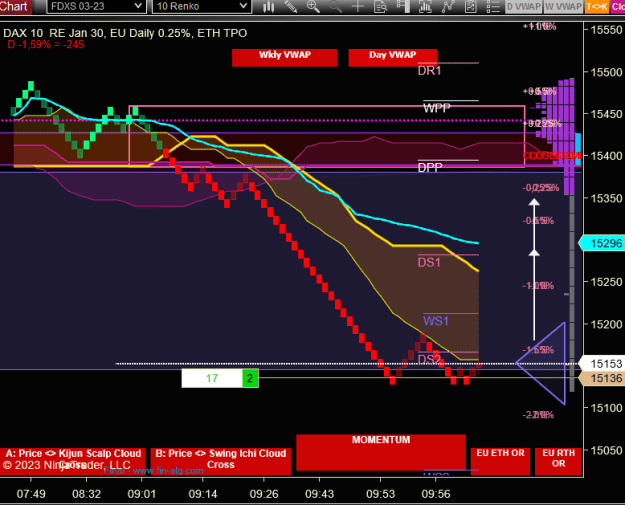Open the Indicators bar-chart icon
Image resolution: width=625 pixels, height=505 pixels.
pyautogui.click(x=425, y=6)
